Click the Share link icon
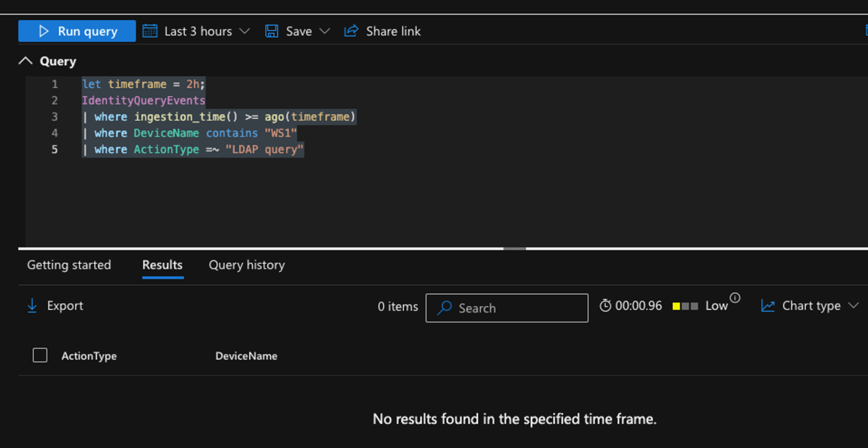The height and width of the screenshot is (448, 868). click(351, 30)
